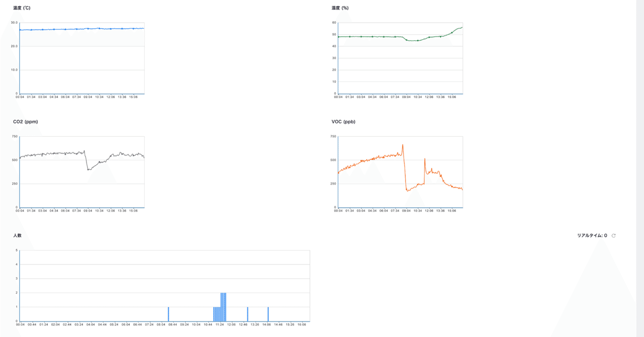The image size is (644, 337).
Task: Click the 16:06 label on 人数 axis
Action: [x=302, y=325]
